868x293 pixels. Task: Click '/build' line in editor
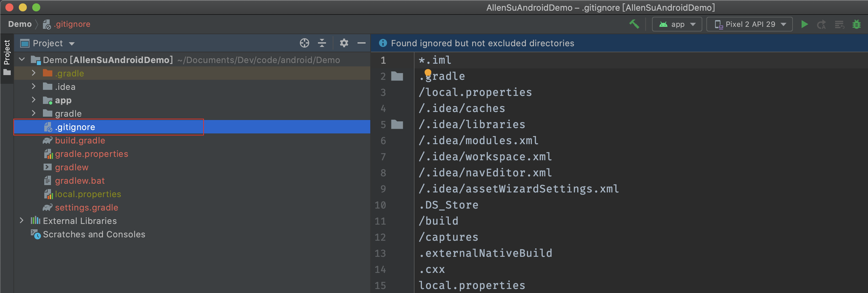(x=438, y=221)
